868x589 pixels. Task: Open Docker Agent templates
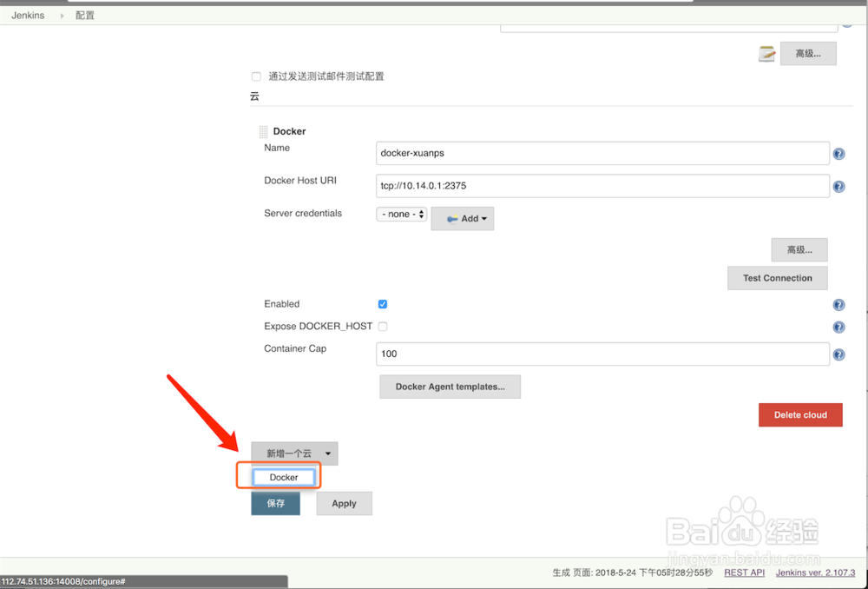coord(450,387)
